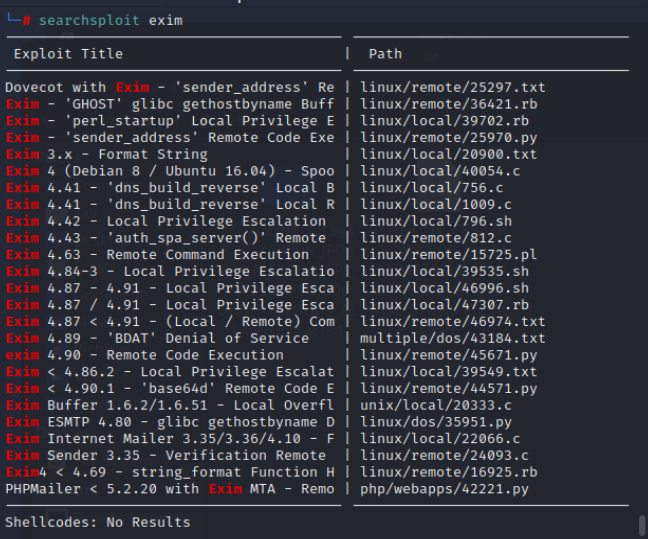Click Exim 4.43 'auth_spa_server()' title

[x=166, y=238]
